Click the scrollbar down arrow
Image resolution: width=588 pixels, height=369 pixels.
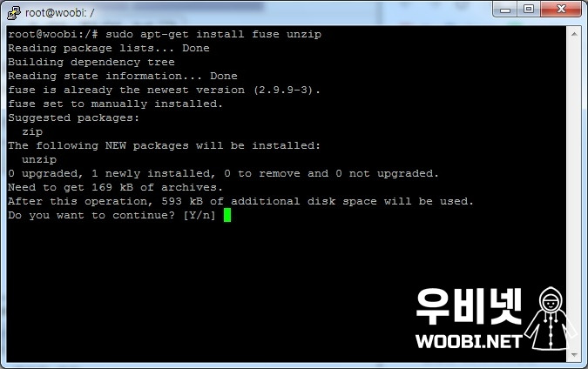pyautogui.click(x=574, y=354)
